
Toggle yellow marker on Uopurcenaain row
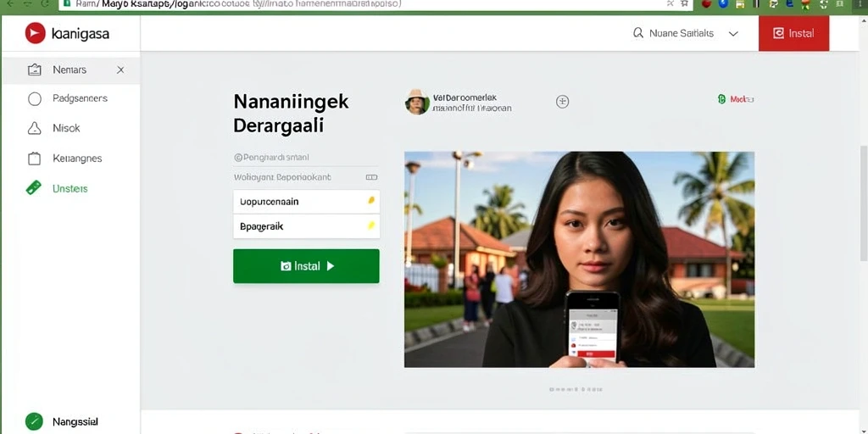371,200
